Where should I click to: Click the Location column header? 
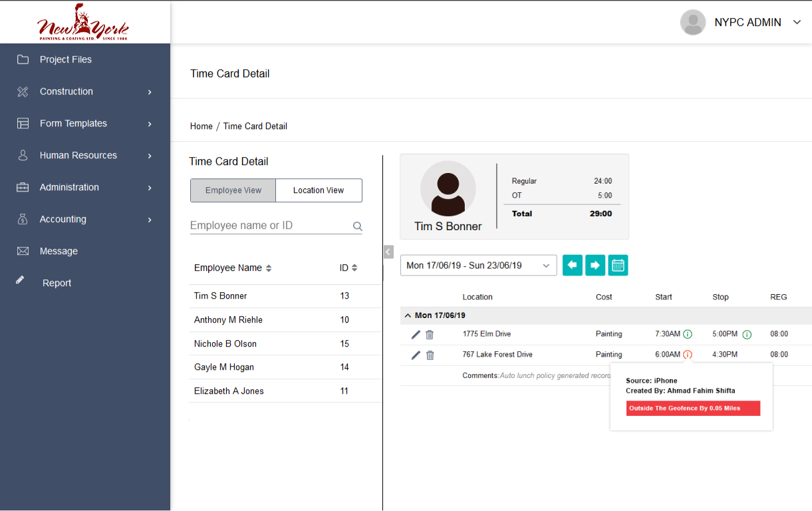coord(477,297)
